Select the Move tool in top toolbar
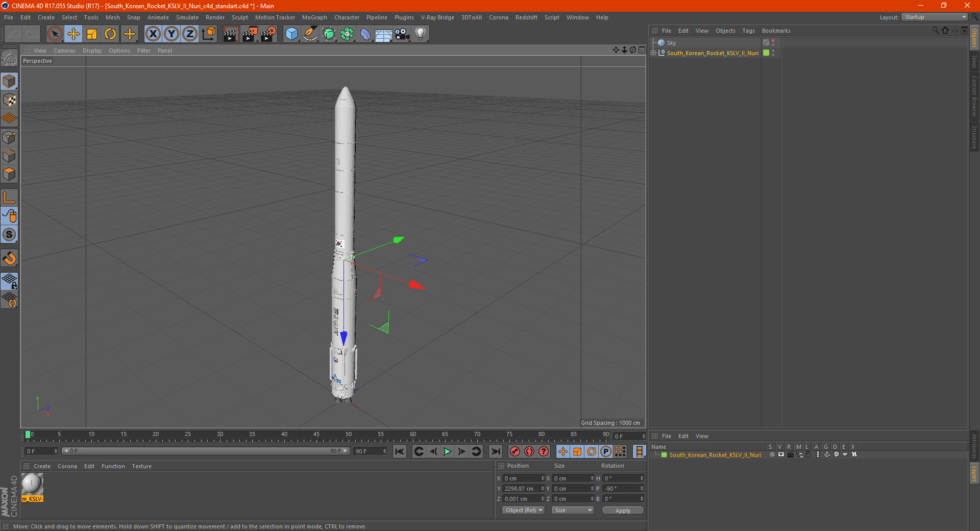Screen dimensions: 980x531 (x=73, y=34)
